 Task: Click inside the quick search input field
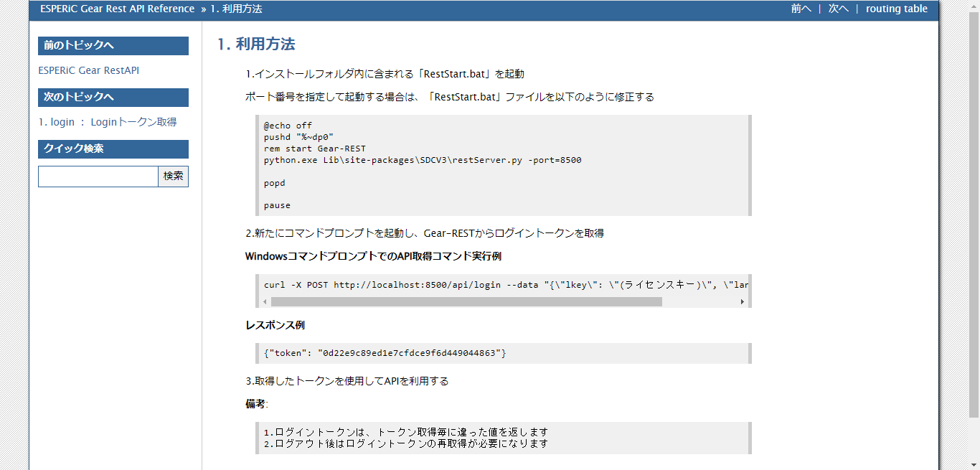(98, 176)
